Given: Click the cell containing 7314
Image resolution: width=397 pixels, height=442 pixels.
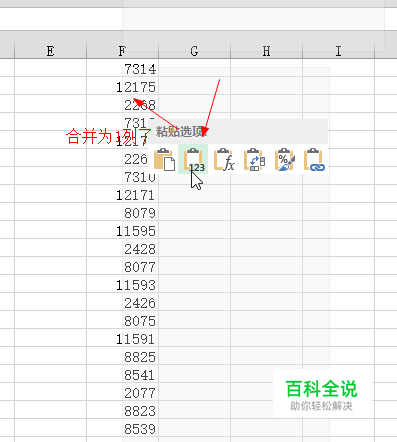Looking at the screenshot, I should click(x=122, y=69).
